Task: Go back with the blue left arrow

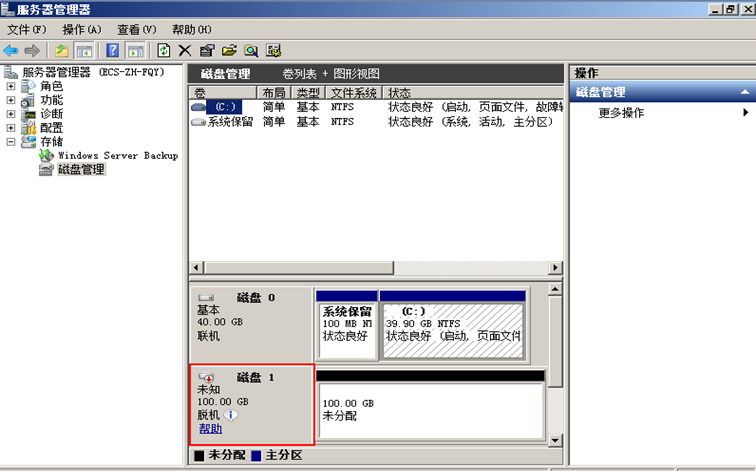Action: (11, 50)
